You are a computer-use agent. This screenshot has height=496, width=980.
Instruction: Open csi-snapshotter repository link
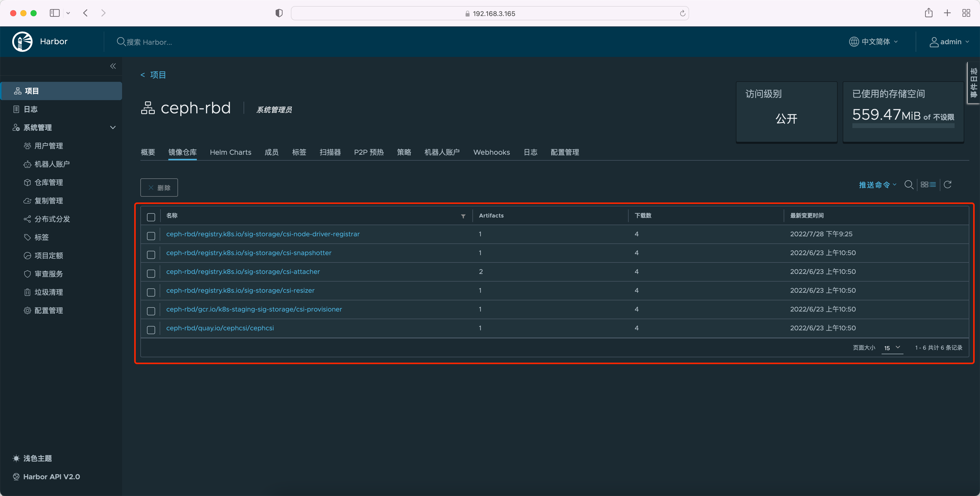[249, 253]
